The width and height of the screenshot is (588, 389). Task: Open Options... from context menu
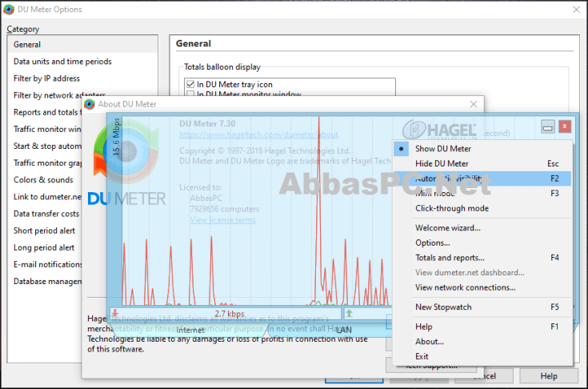pos(482,243)
